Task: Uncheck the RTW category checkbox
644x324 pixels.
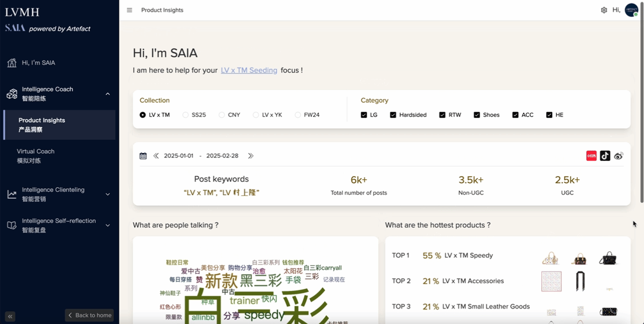Action: (x=442, y=115)
